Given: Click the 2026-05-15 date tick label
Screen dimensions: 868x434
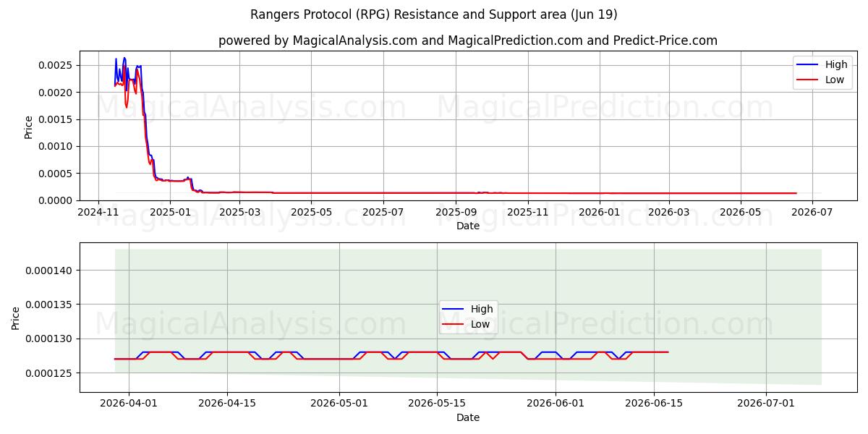Looking at the screenshot, I should (x=437, y=404).
